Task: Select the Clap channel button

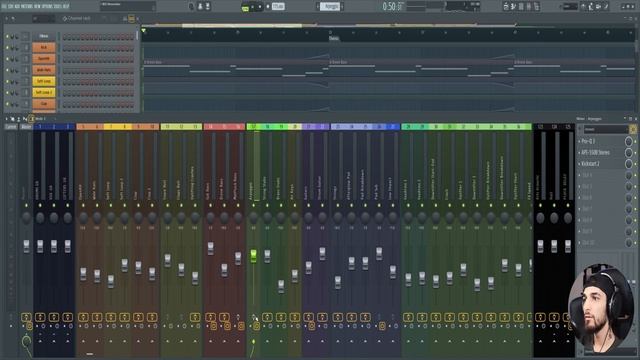Action: pyautogui.click(x=44, y=104)
